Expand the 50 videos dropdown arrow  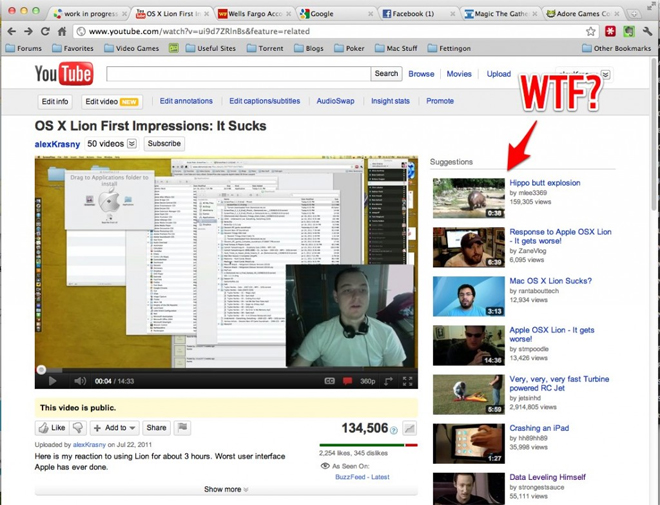tap(132, 144)
